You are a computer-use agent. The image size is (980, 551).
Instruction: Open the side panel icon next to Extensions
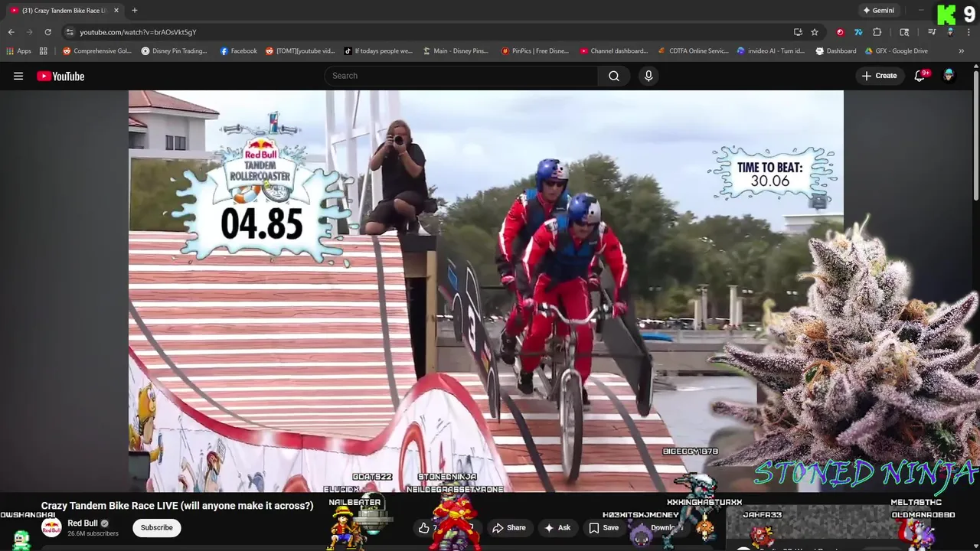[904, 32]
